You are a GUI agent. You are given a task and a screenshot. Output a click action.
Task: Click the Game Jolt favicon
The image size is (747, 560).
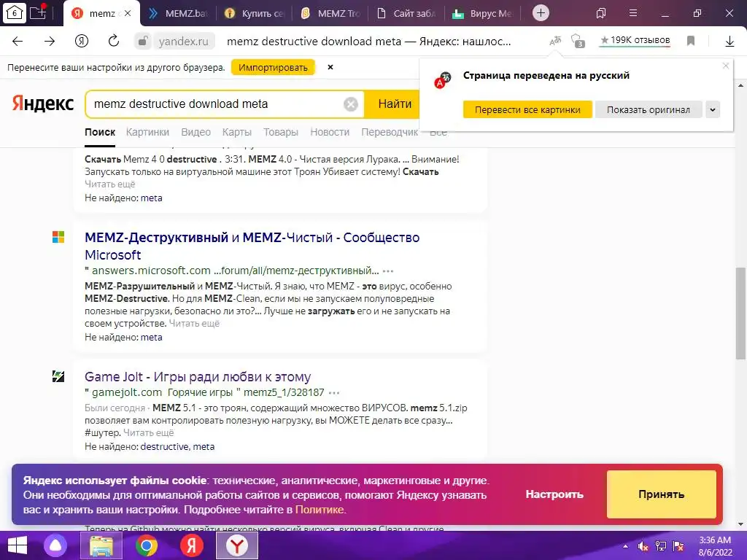(58, 376)
